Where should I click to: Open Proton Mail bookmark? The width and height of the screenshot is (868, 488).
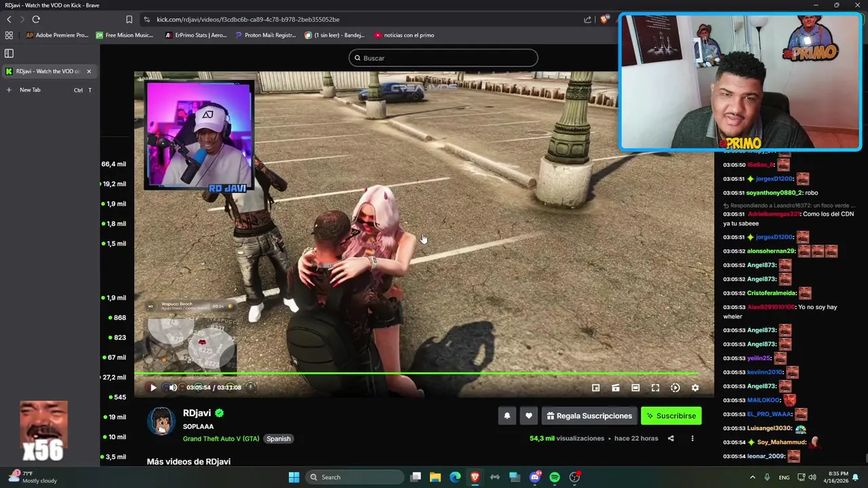(266, 35)
